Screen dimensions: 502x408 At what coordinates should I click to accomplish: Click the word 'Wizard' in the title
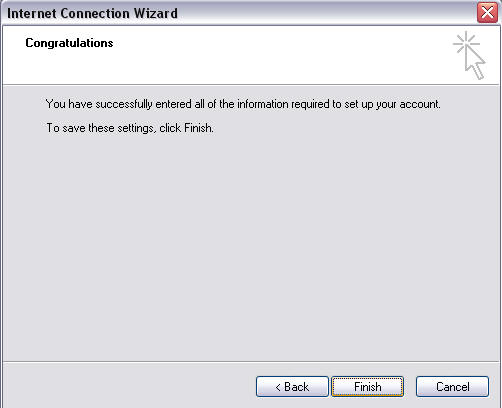(155, 13)
